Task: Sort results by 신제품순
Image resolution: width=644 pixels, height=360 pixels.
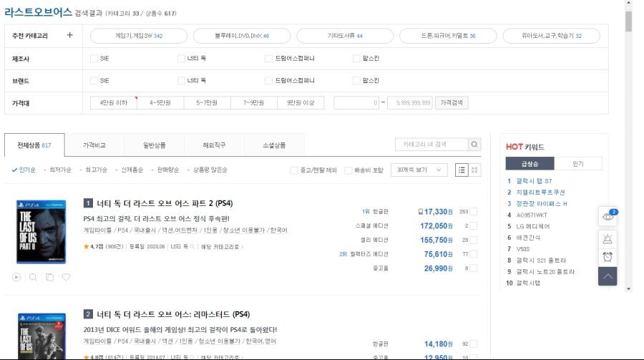Action: pos(132,170)
